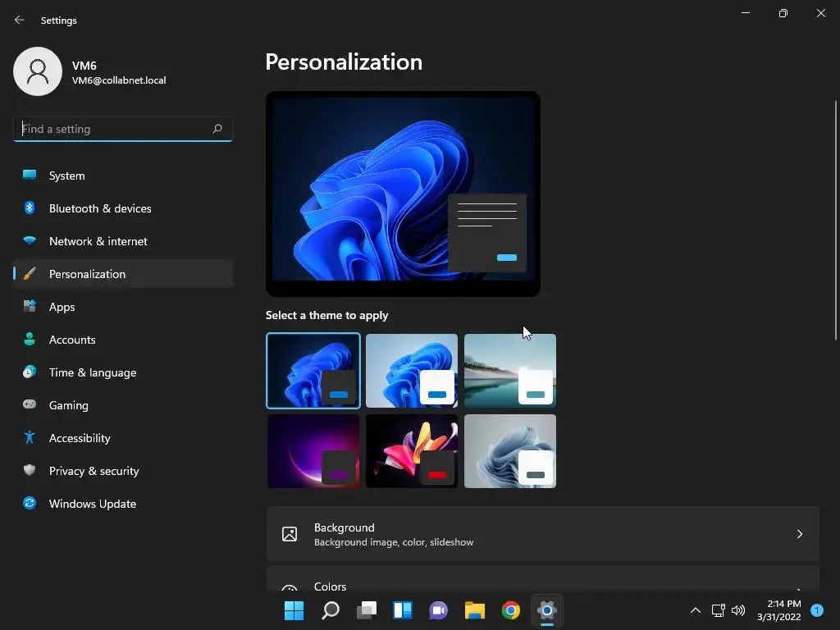This screenshot has width=840, height=630.
Task: Go to System settings
Action: pos(123,176)
